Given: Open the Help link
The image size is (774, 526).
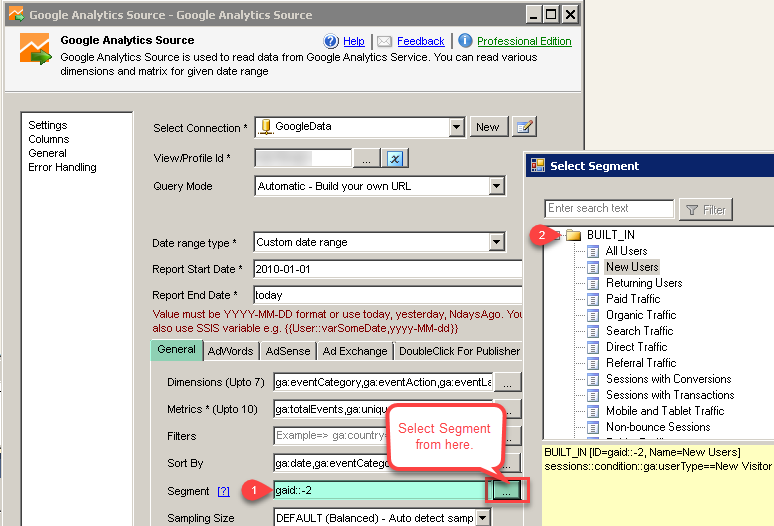Looking at the screenshot, I should point(353,41).
